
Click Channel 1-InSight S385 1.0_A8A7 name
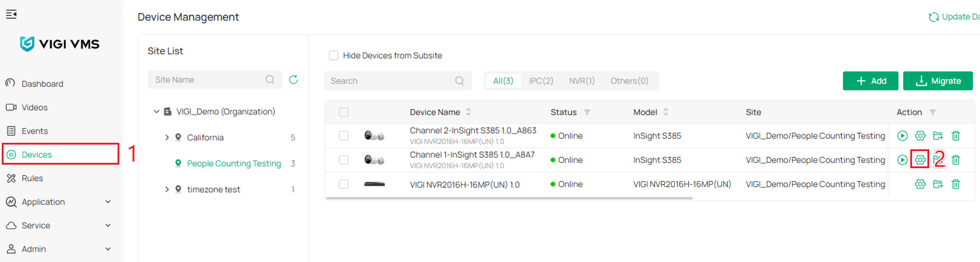(x=472, y=155)
